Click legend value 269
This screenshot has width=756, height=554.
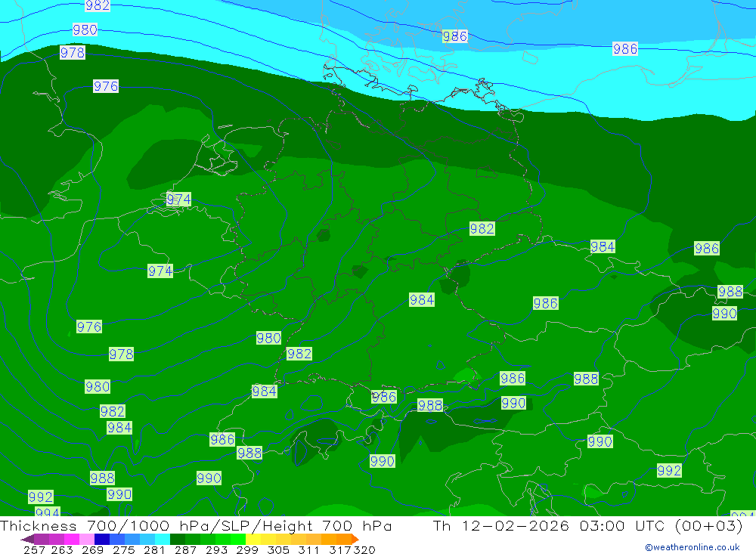[x=92, y=549]
